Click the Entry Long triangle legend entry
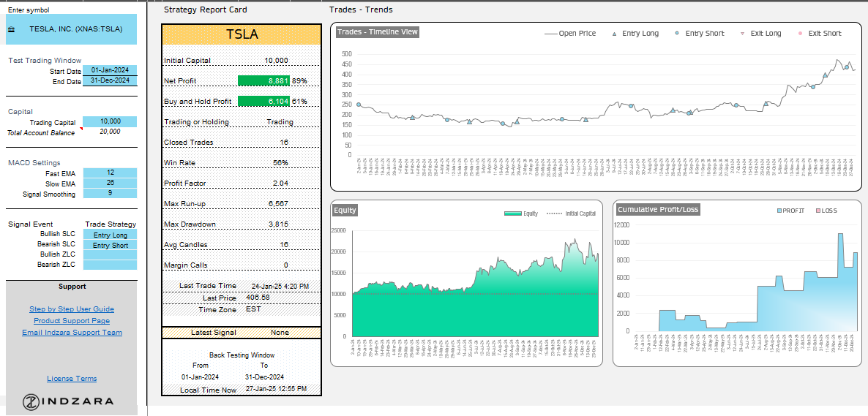 635,33
